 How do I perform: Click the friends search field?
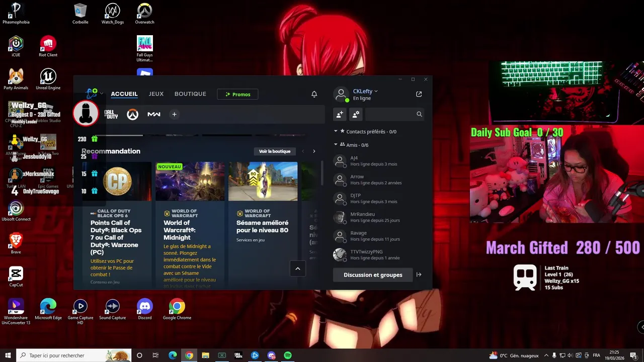coord(394,114)
